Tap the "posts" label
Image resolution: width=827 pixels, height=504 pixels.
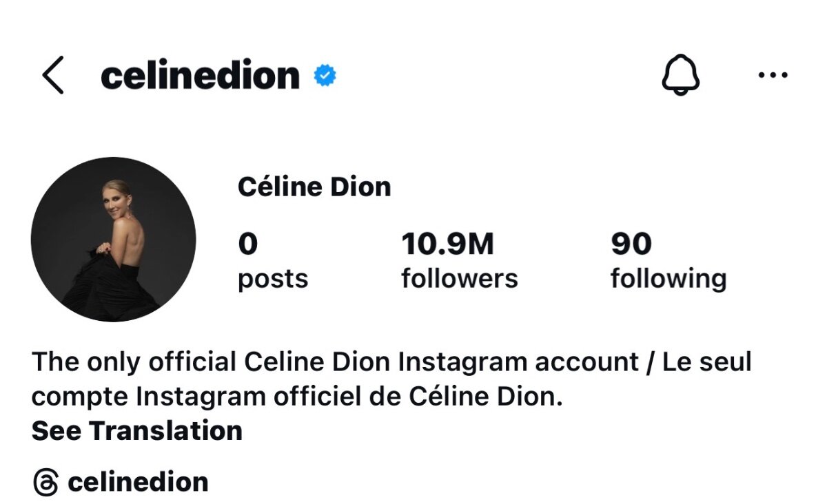click(273, 279)
